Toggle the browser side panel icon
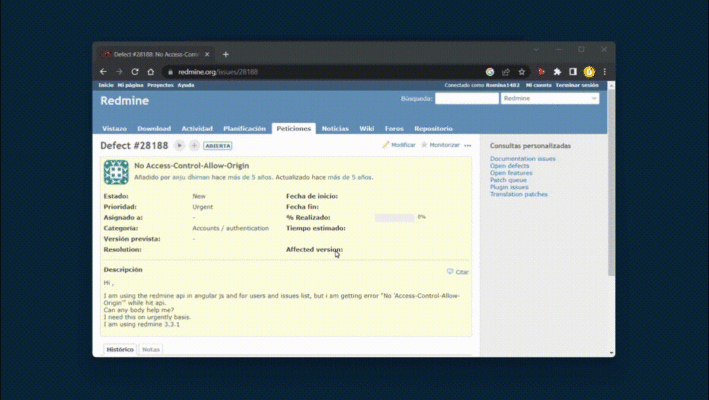The height and width of the screenshot is (400, 709). click(573, 72)
